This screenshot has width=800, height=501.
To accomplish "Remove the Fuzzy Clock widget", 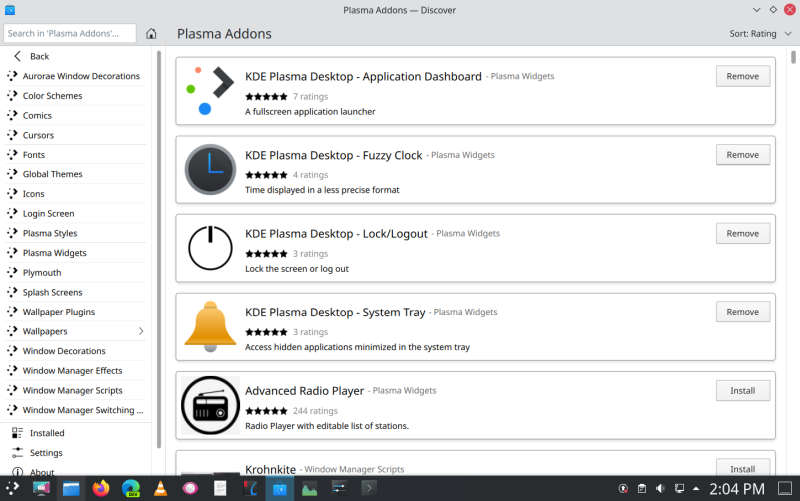I will 742,155.
